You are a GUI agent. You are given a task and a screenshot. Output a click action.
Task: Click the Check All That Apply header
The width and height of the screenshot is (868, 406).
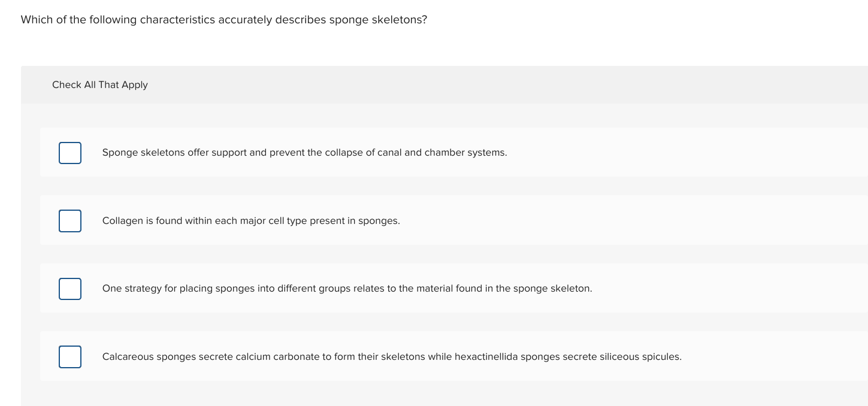pyautogui.click(x=99, y=84)
